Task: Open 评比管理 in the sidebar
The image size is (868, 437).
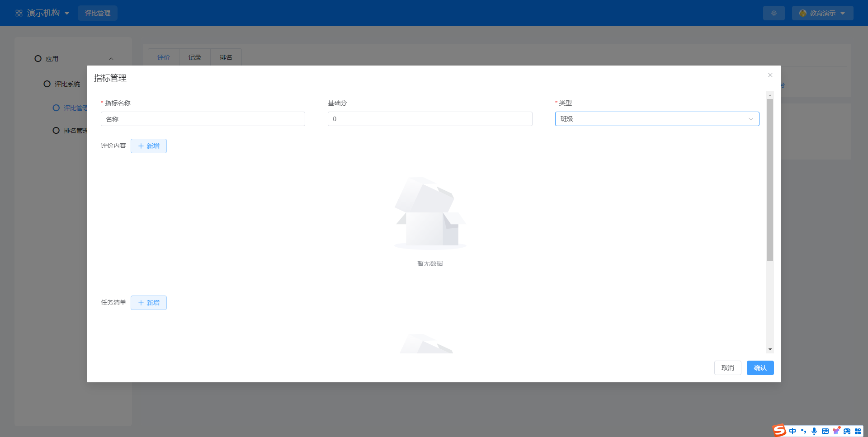Action: 70,108
